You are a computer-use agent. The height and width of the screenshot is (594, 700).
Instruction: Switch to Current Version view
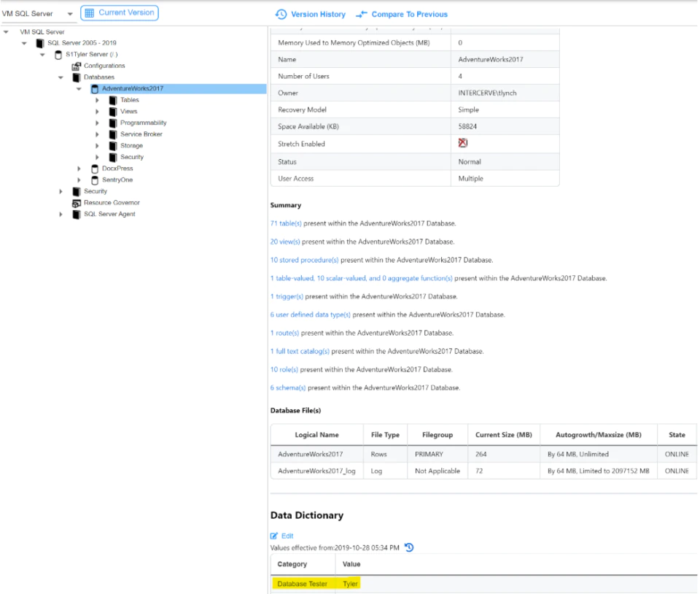click(x=119, y=13)
